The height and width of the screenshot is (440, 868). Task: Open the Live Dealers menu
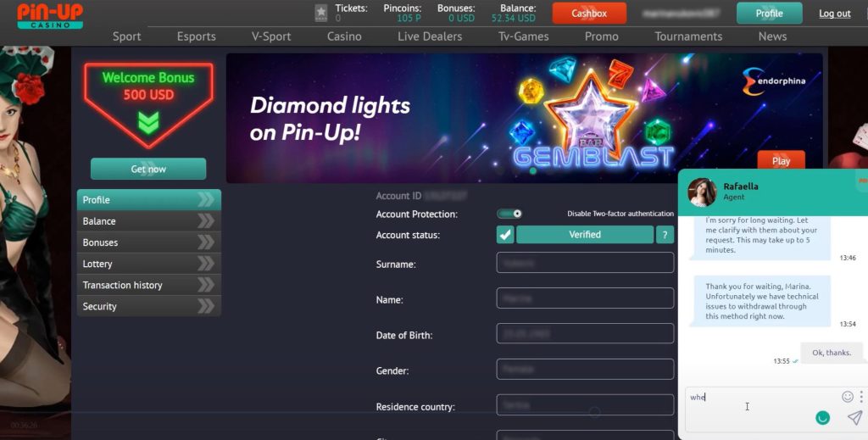pos(430,36)
